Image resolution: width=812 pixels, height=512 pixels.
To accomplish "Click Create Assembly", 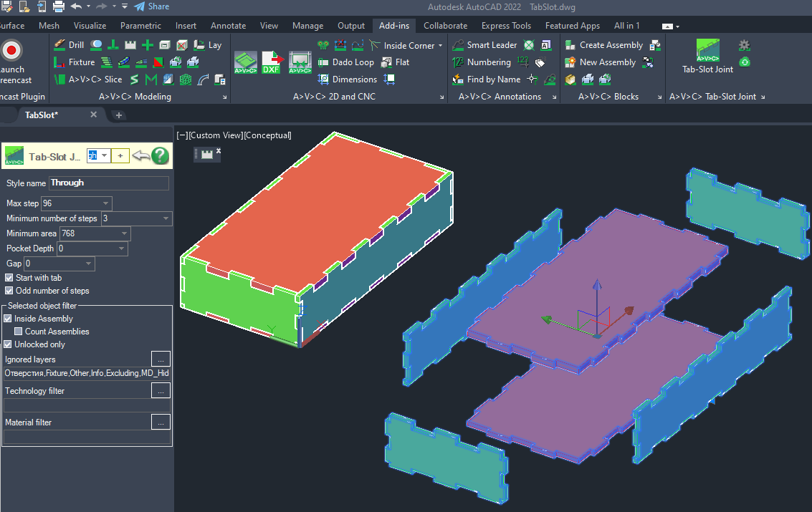I will click(604, 45).
